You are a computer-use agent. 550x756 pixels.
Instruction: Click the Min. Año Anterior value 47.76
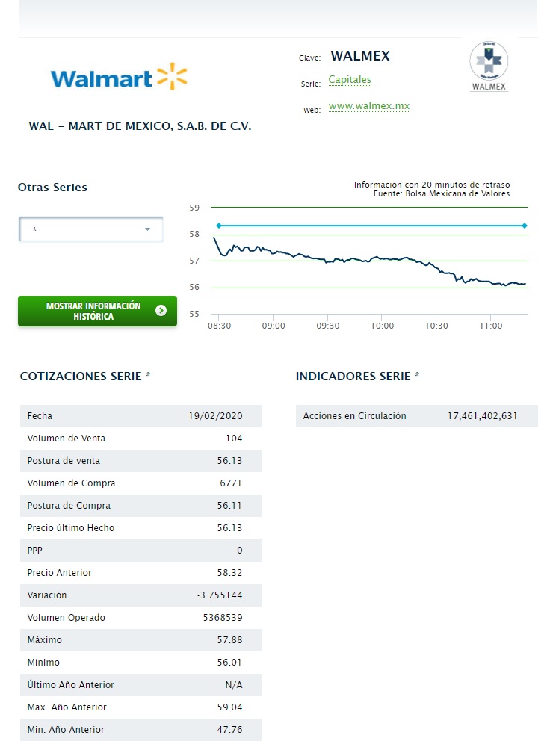[x=229, y=730]
